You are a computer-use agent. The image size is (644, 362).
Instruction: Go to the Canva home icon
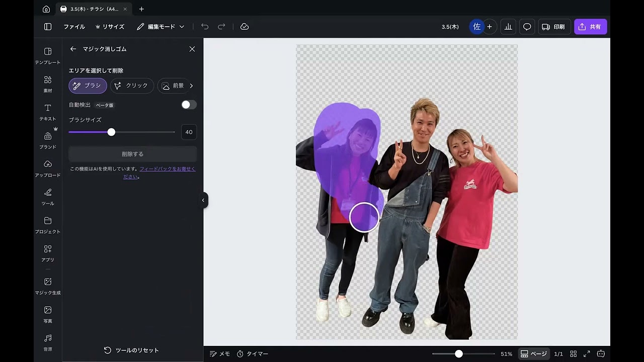46,9
